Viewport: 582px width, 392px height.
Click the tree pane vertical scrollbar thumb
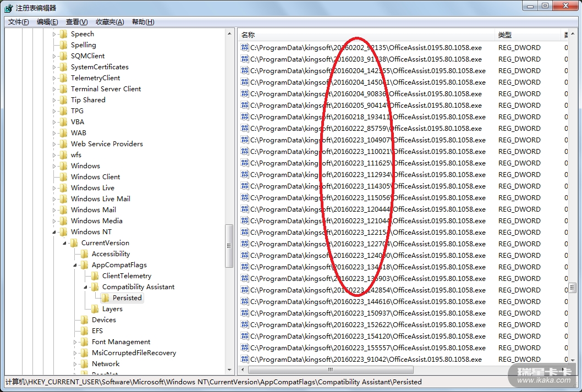[229, 246]
